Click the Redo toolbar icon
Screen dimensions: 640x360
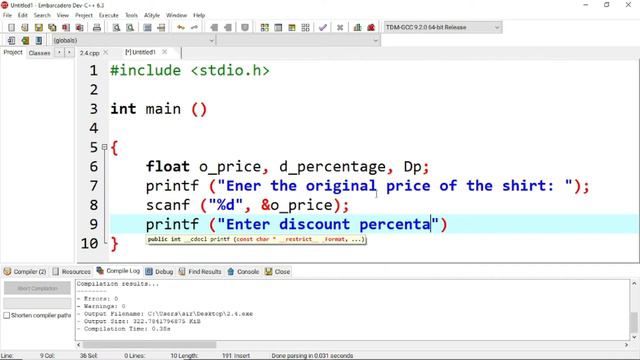click(x=194, y=27)
